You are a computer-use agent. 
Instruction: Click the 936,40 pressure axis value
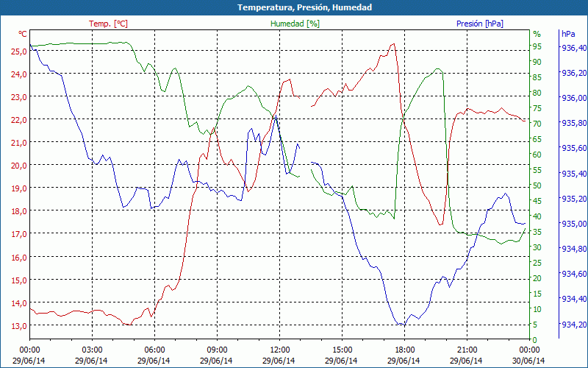click(574, 48)
